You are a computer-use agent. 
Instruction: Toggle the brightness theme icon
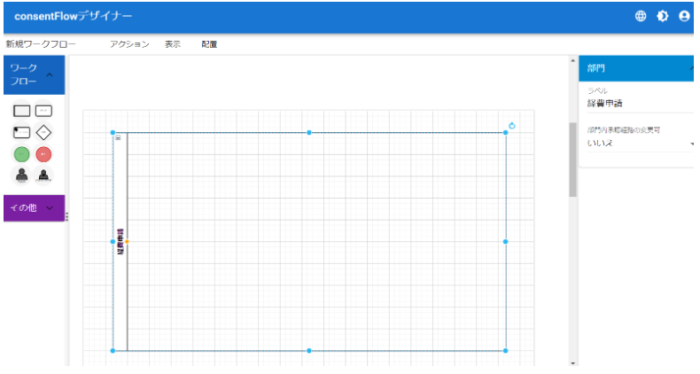(x=662, y=16)
